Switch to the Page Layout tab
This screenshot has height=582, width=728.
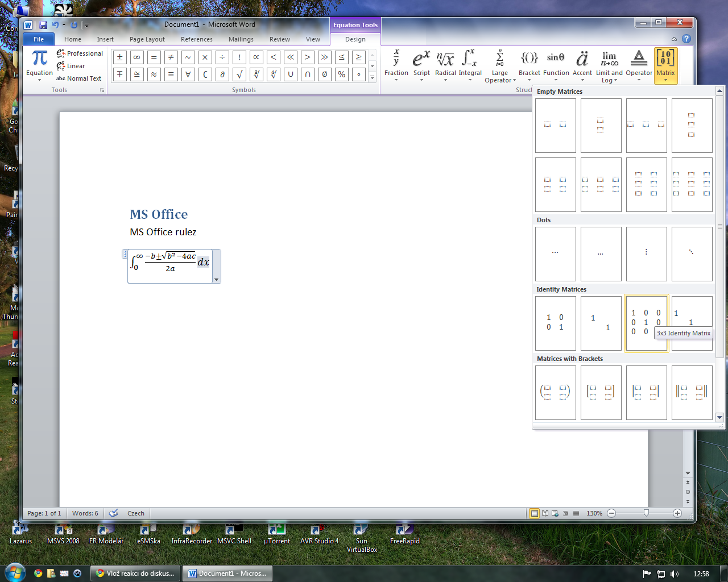tap(147, 39)
